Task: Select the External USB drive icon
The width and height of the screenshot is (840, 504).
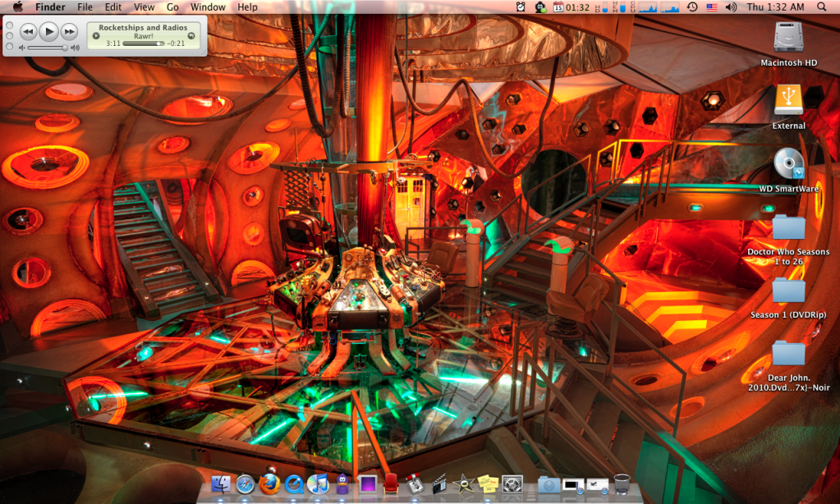Action: pos(788,99)
